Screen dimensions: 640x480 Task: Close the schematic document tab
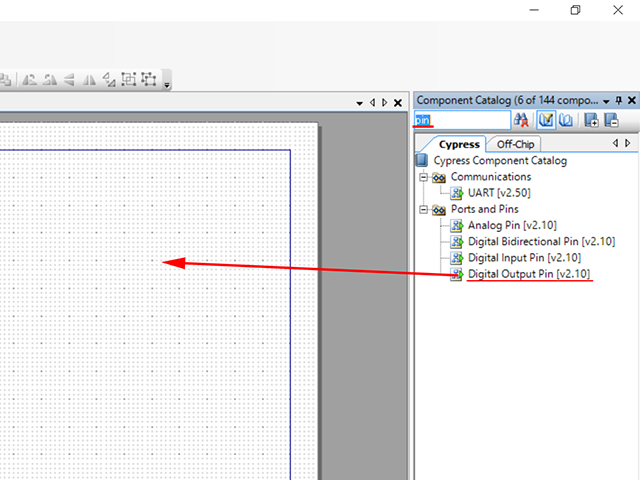[398, 103]
